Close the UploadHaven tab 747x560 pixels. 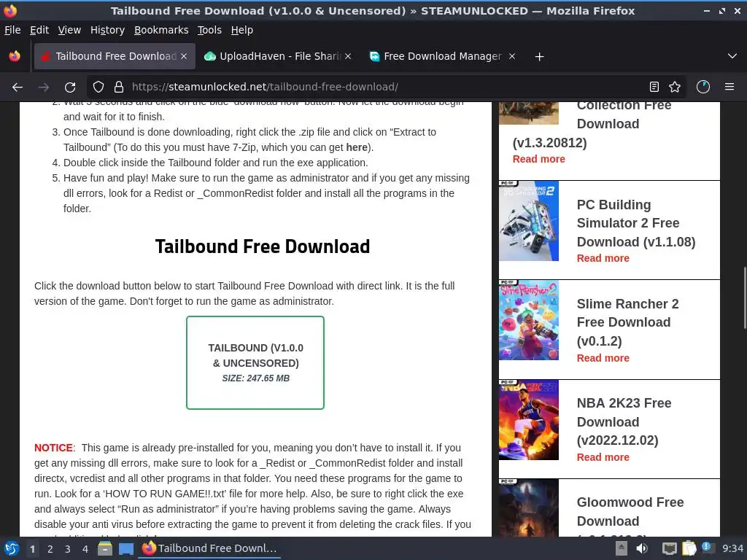pyautogui.click(x=348, y=56)
